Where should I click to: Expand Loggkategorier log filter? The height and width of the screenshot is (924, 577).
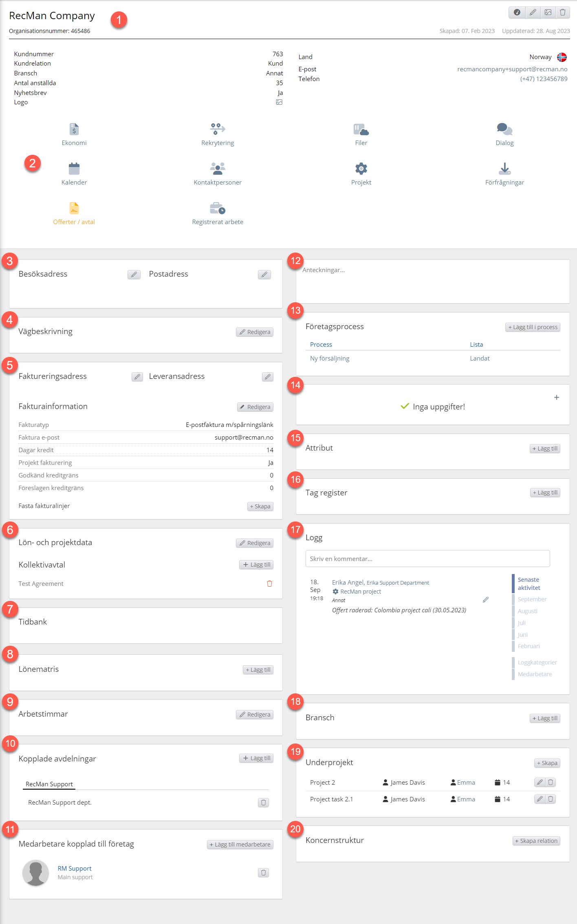click(x=537, y=662)
